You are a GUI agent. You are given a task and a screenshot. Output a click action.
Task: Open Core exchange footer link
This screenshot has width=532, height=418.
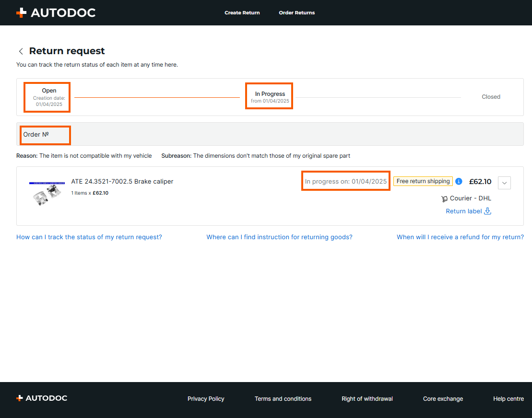point(443,399)
